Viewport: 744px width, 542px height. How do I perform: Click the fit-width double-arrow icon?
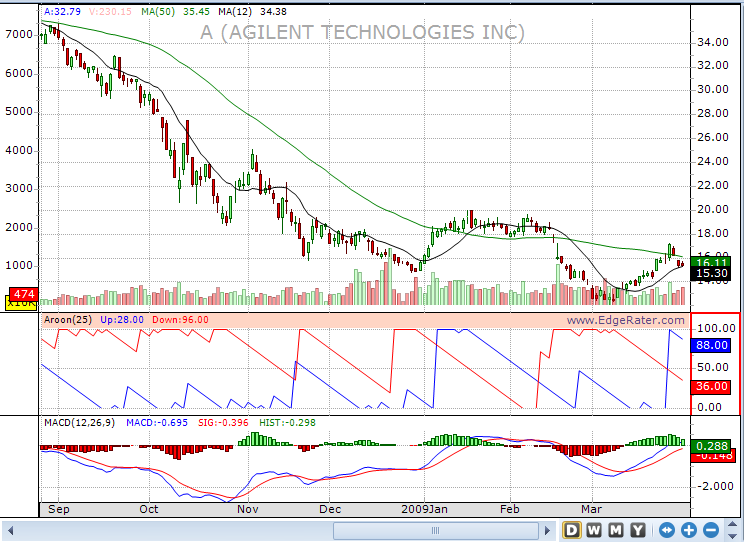coord(667,530)
